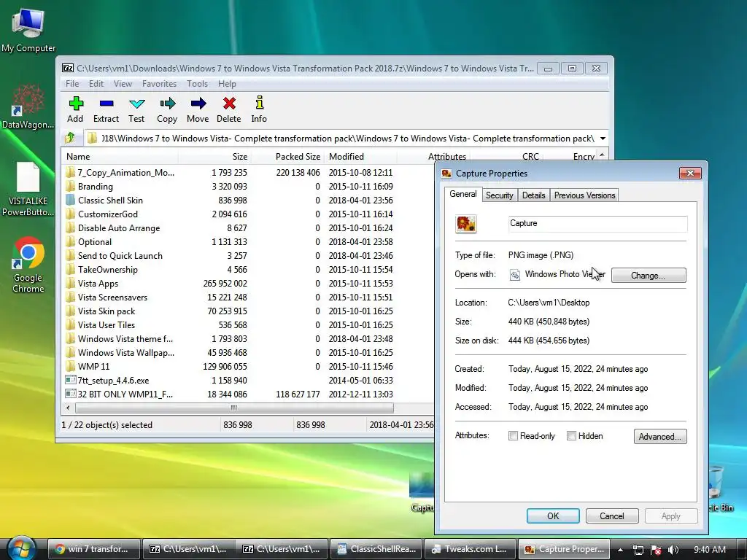The width and height of the screenshot is (747, 560).
Task: Open the Favorites menu
Action: [x=160, y=84]
